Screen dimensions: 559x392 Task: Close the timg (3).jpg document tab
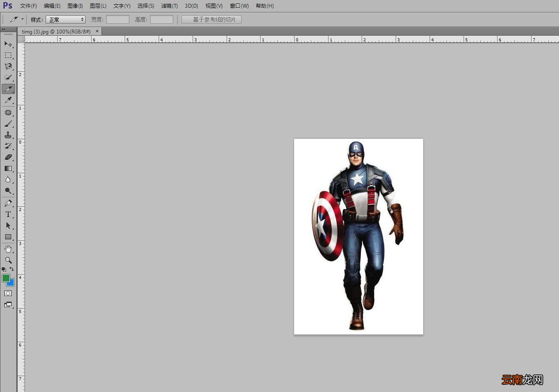(x=97, y=31)
